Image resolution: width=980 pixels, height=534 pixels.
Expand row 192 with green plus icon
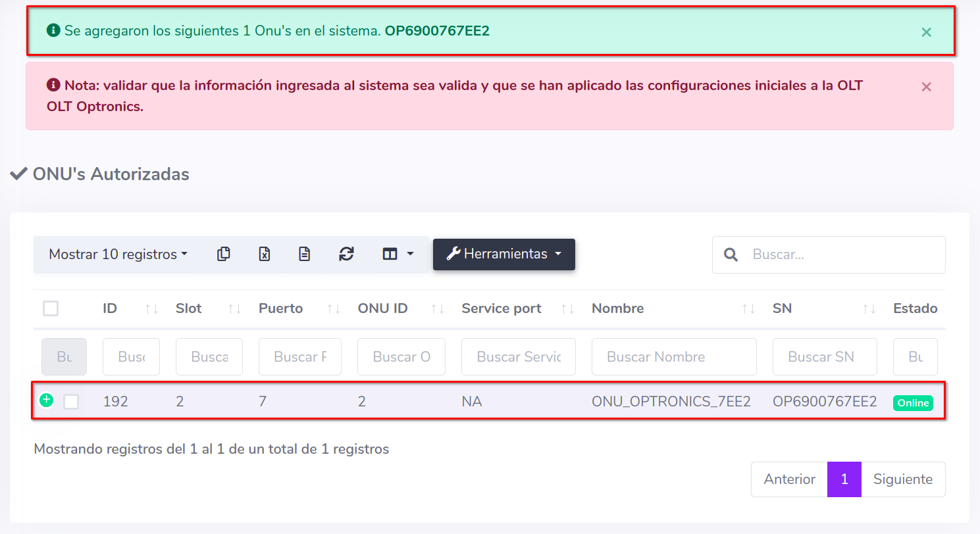(x=46, y=400)
